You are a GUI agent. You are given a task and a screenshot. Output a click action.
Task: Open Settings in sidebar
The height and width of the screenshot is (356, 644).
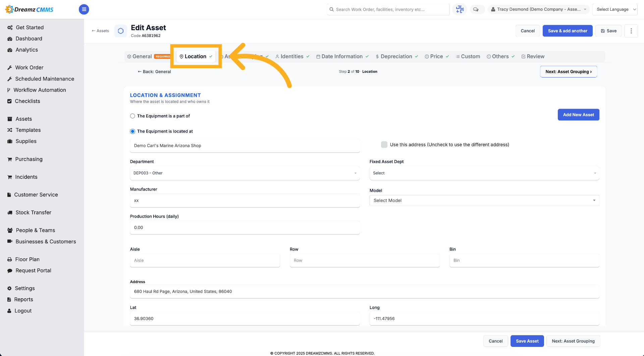click(x=21, y=288)
